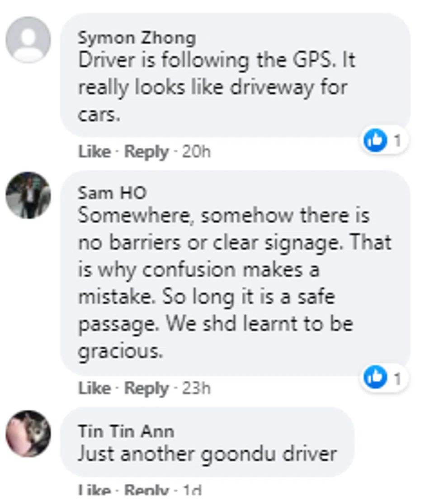This screenshot has width=434, height=504.
Task: Reply to Tin Tin Ann's comment
Action: click(x=146, y=490)
